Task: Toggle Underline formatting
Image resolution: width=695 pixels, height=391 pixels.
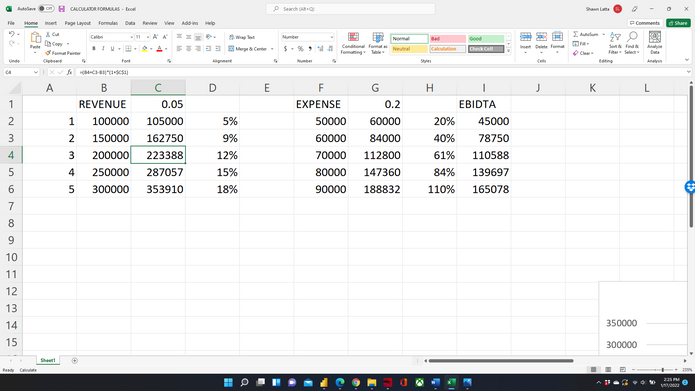Action: [112, 49]
